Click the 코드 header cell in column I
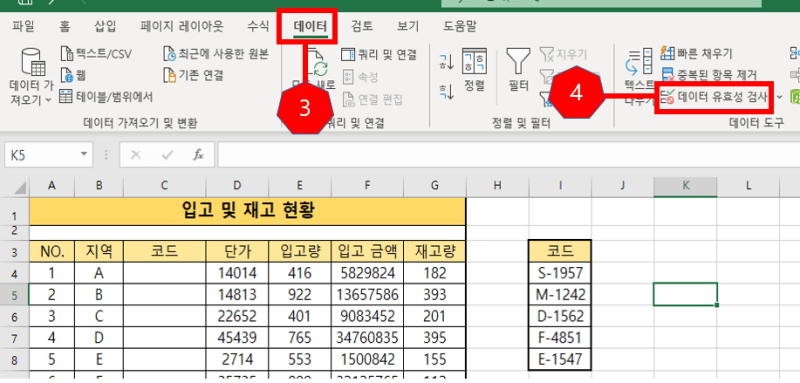 560,251
